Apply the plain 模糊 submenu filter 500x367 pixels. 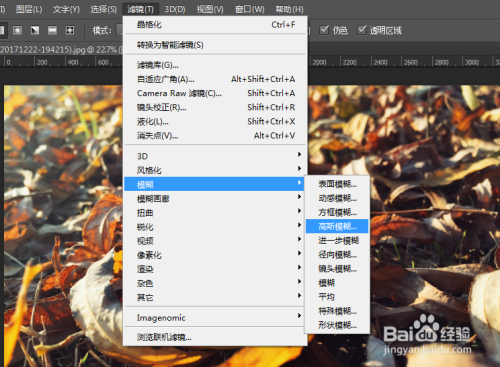(x=337, y=283)
